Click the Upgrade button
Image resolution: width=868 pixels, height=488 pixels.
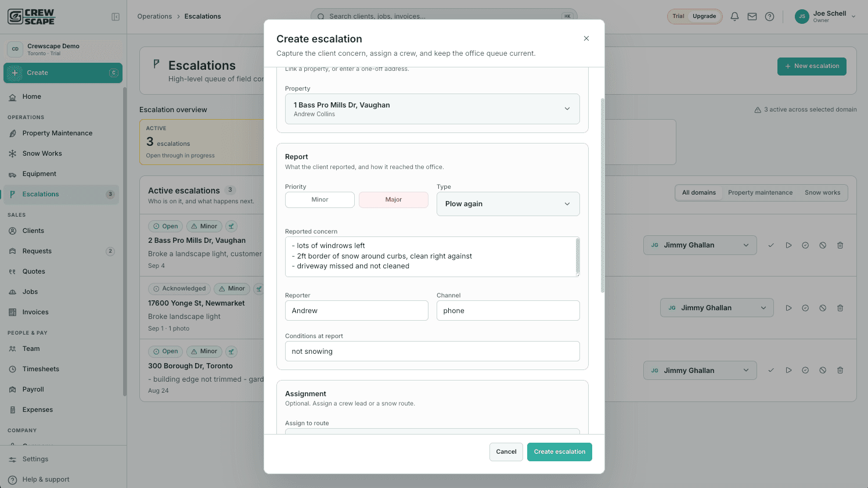[704, 16]
